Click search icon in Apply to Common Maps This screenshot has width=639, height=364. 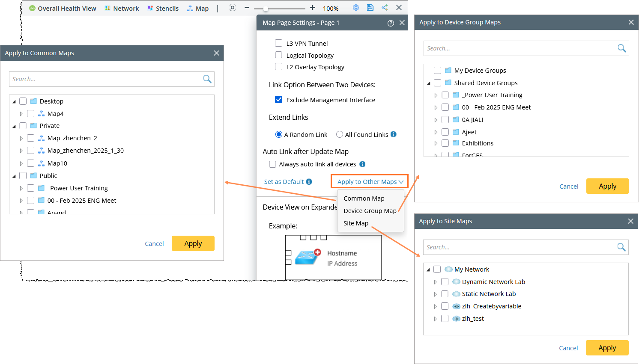[207, 79]
